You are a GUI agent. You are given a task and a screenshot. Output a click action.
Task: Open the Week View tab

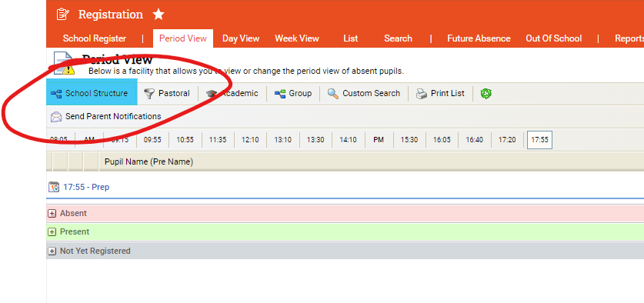pos(297,38)
